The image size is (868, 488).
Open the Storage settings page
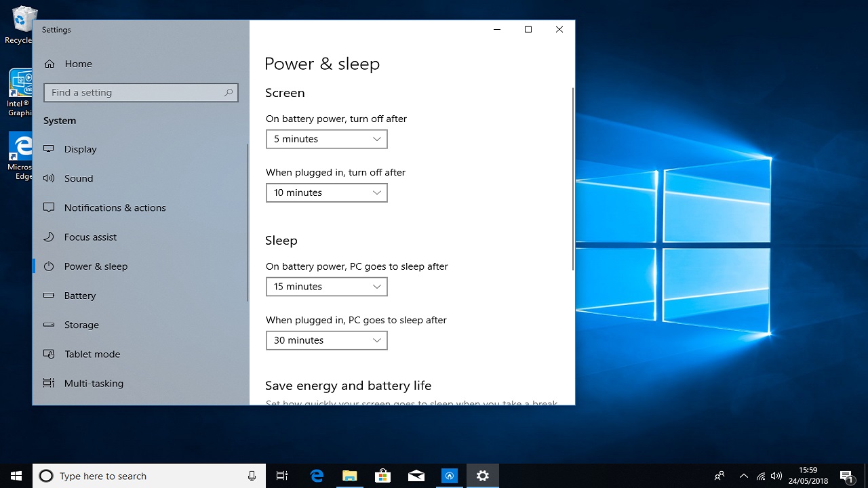pos(140,325)
